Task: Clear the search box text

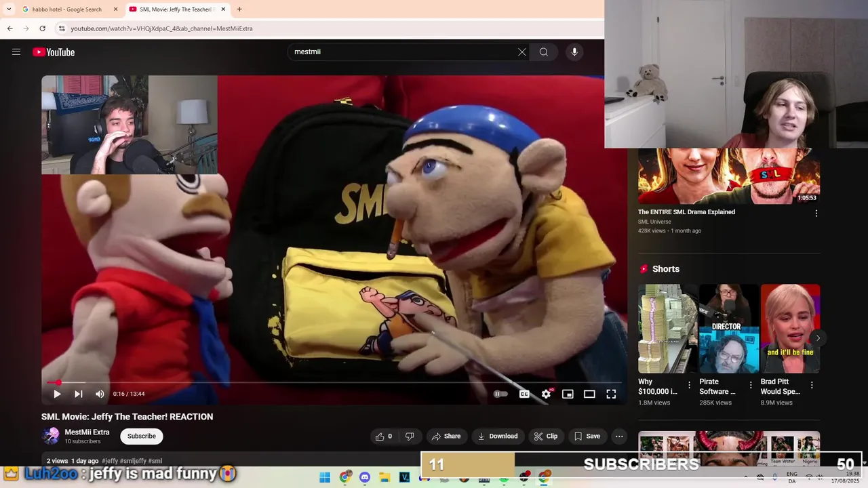Action: click(x=522, y=52)
